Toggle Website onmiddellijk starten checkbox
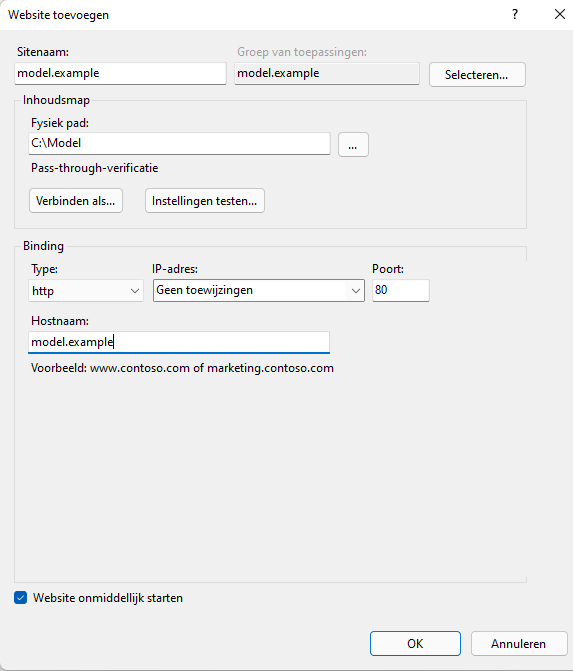Image resolution: width=573 pixels, height=671 pixels. 21,597
